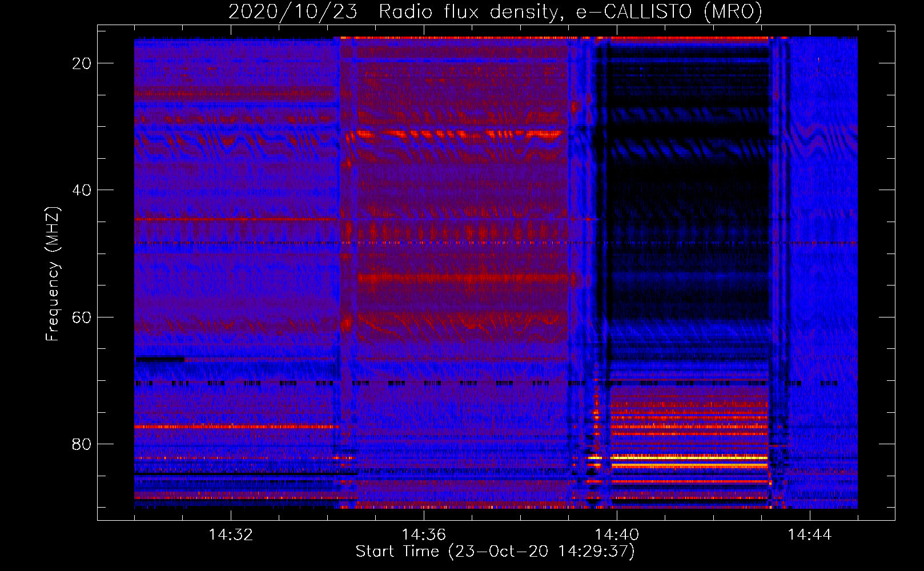Click the 'Frequency (MHZ)' axis label
The height and width of the screenshot is (571, 924).
pos(53,274)
